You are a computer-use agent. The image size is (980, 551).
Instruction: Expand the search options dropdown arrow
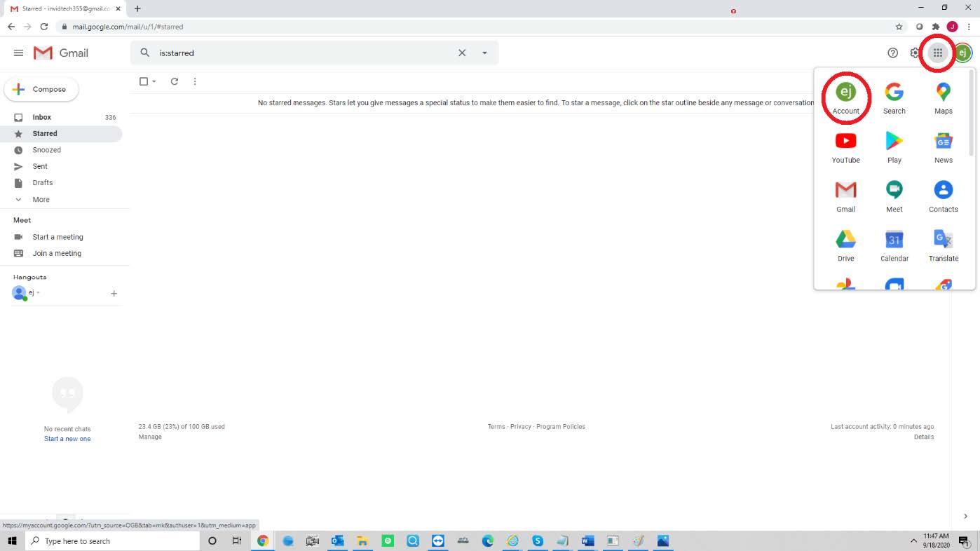tap(484, 53)
